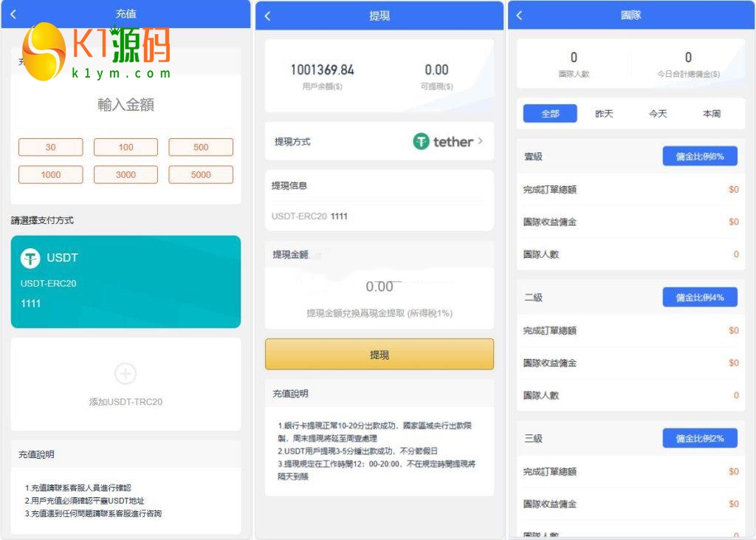This screenshot has width=756, height=540.
Task: Select the 30 preset amount
Action: [50, 147]
